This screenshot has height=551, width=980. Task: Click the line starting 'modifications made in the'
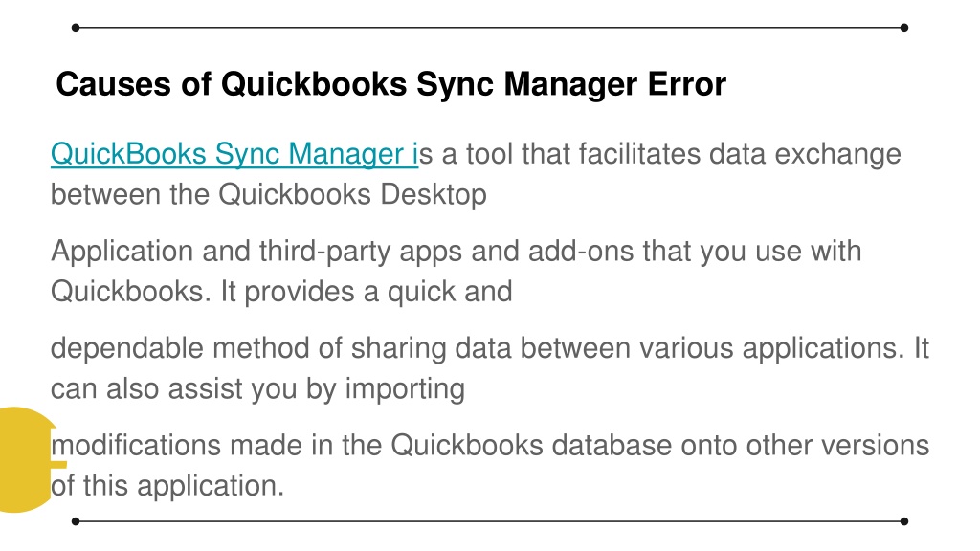[x=490, y=446]
